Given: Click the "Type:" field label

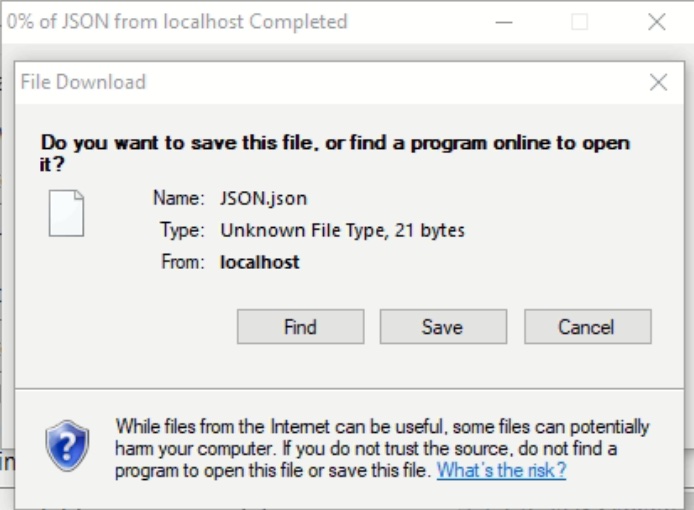Looking at the screenshot, I should (182, 230).
